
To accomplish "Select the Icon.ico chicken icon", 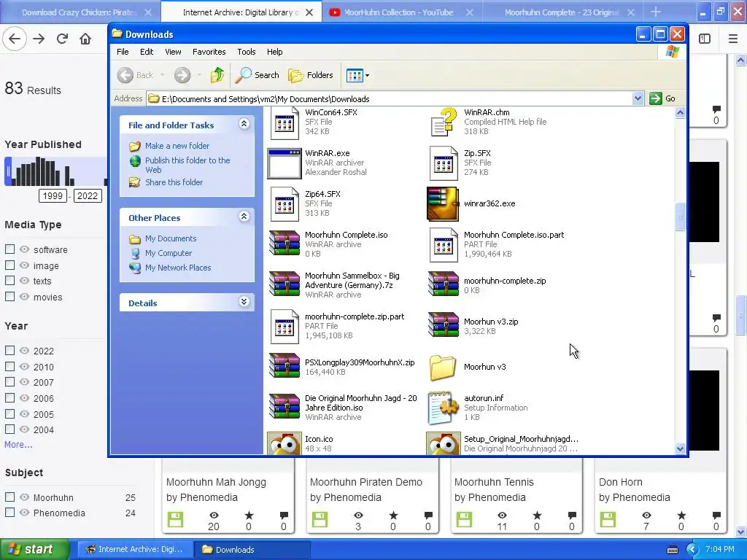I will (x=285, y=443).
